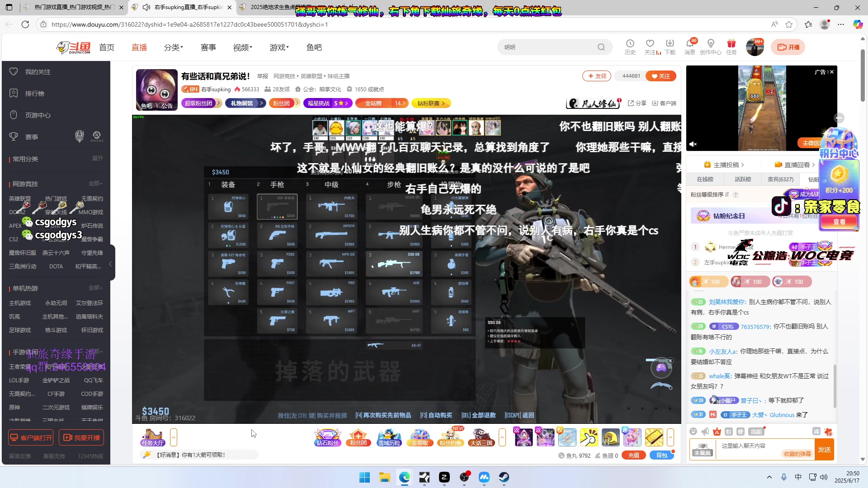Open the 钻石粉丝 diamond fans icon
This screenshot has height=488, width=868.
(327, 437)
